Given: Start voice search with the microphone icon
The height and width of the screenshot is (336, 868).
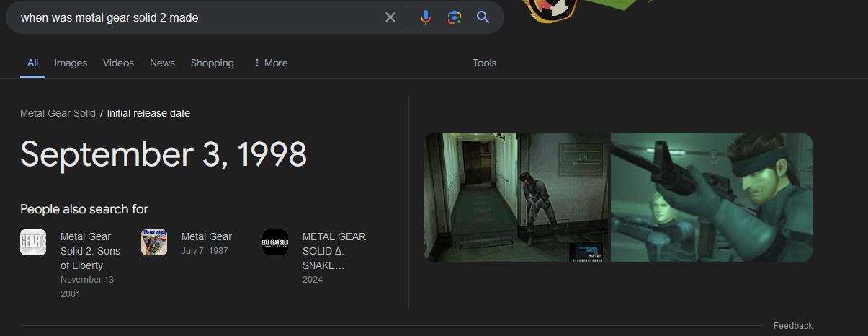Looking at the screenshot, I should tap(426, 17).
